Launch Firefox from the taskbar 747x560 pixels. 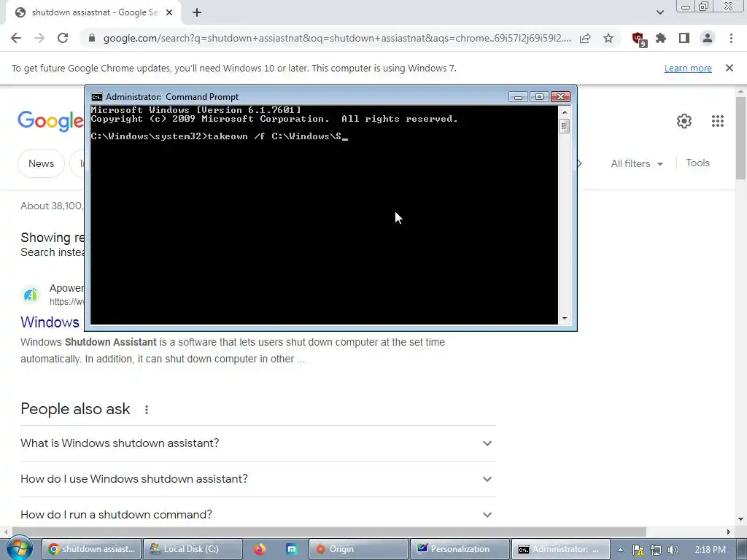coord(259,549)
